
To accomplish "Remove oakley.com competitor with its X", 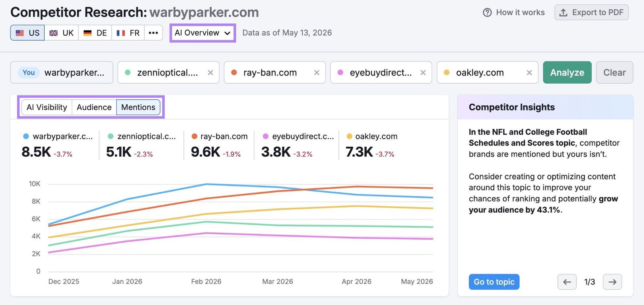I will point(529,73).
